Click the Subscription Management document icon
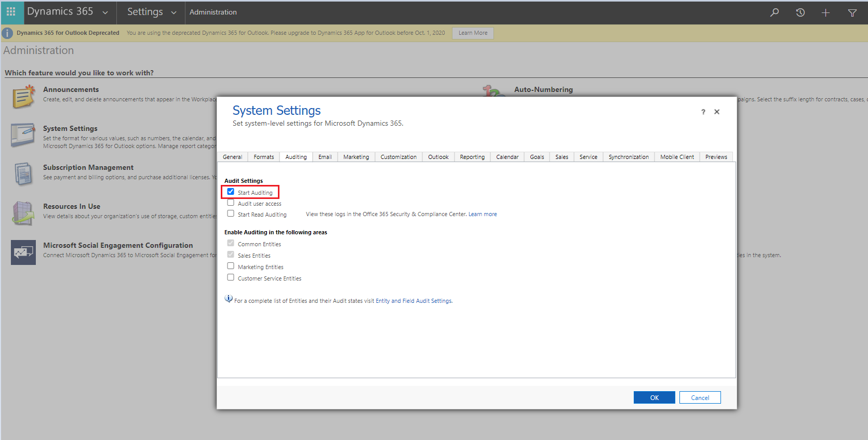This screenshot has width=868, height=440. pos(23,175)
